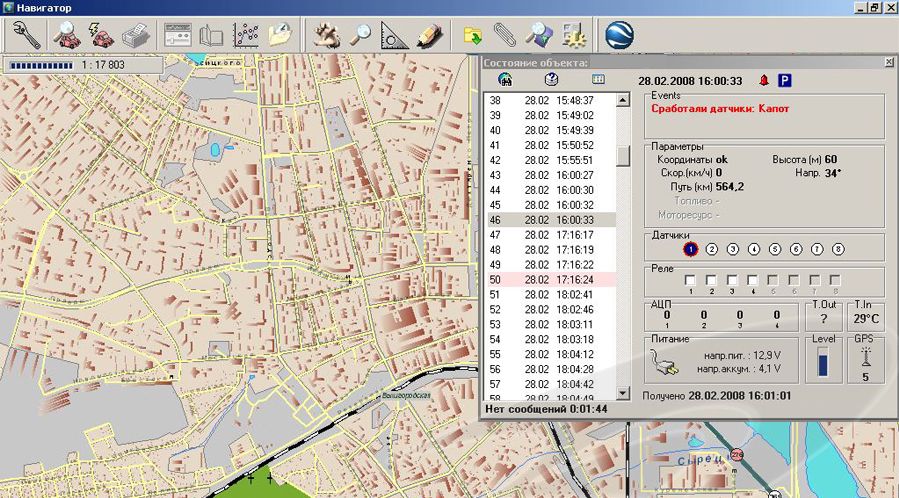Screen dimensions: 899x498
Task: Select sensor indicator number 2
Action: [712, 249]
